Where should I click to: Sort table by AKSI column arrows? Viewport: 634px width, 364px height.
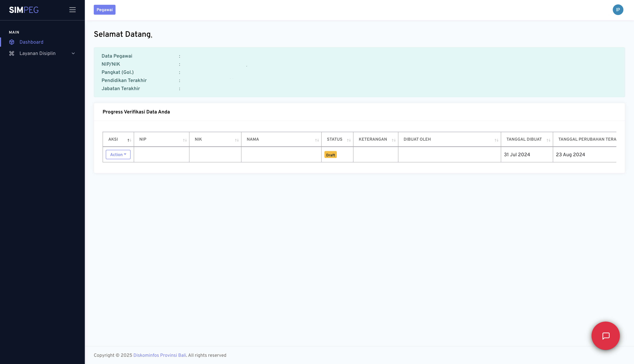[x=129, y=140]
